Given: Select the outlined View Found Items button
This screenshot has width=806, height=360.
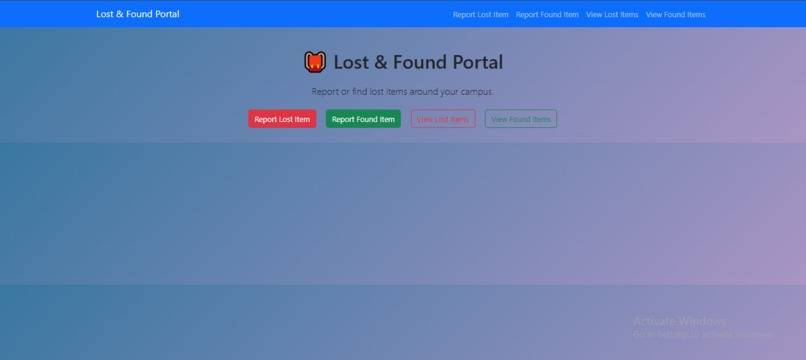Looking at the screenshot, I should point(521,119).
